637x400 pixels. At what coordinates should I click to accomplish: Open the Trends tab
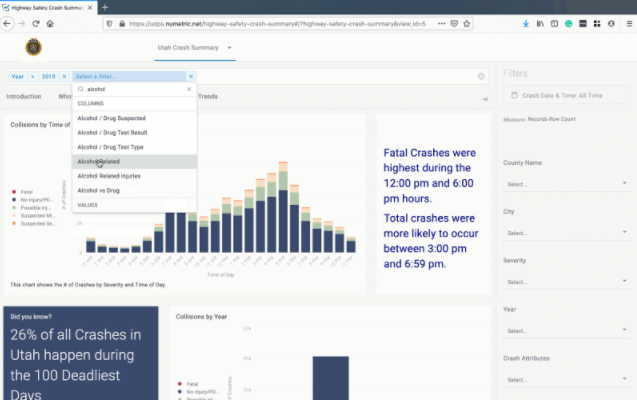point(208,97)
